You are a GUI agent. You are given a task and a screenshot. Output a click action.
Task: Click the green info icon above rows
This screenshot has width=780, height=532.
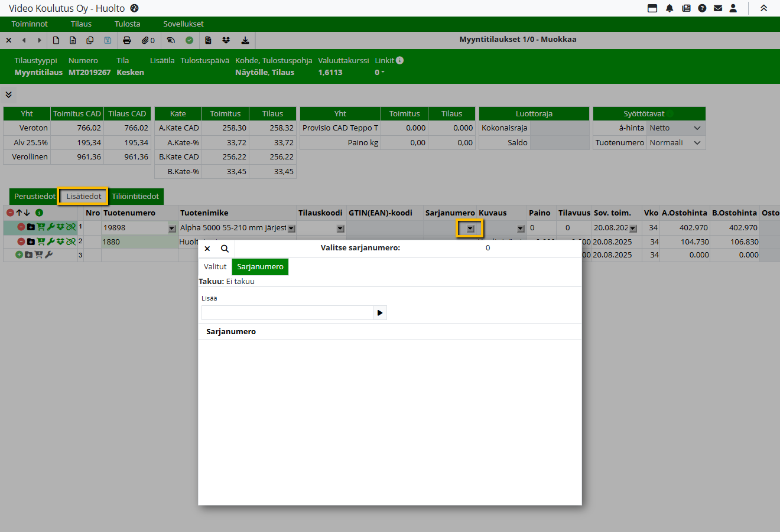tap(39, 213)
